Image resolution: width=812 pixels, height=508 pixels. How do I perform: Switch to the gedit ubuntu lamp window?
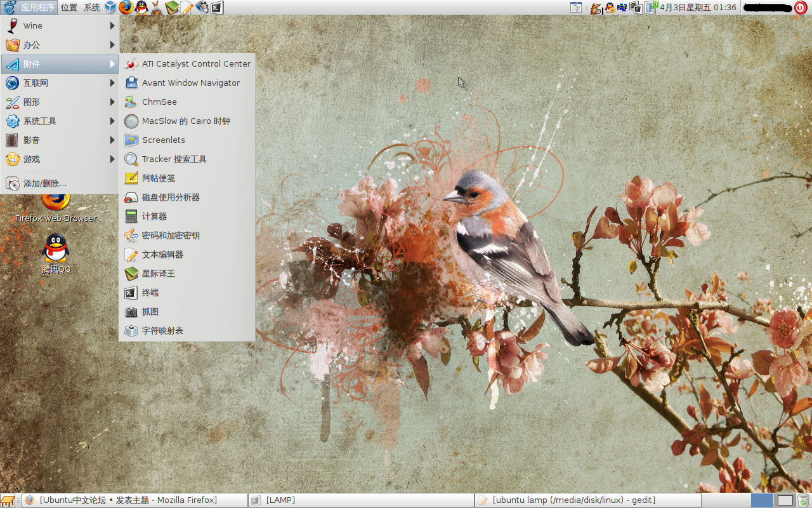point(587,500)
